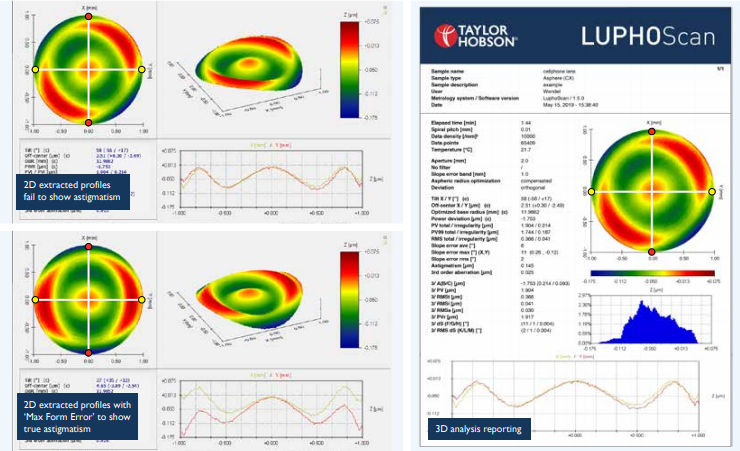Click the 'fail to show astigmatism' caption
740x451 pixels.
tap(69, 191)
